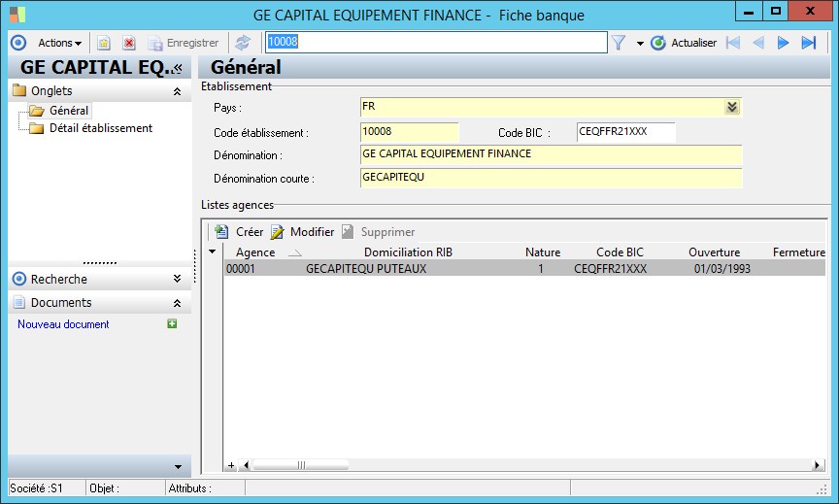Image resolution: width=839 pixels, height=504 pixels.
Task: Click the GECAPITEQU PUTEAUX cell
Action: 366,269
